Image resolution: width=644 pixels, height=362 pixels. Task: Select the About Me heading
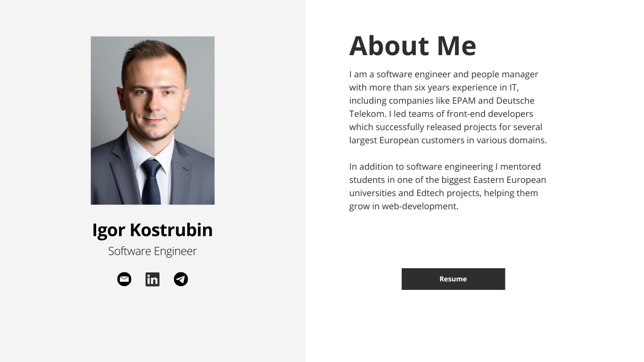click(x=413, y=46)
